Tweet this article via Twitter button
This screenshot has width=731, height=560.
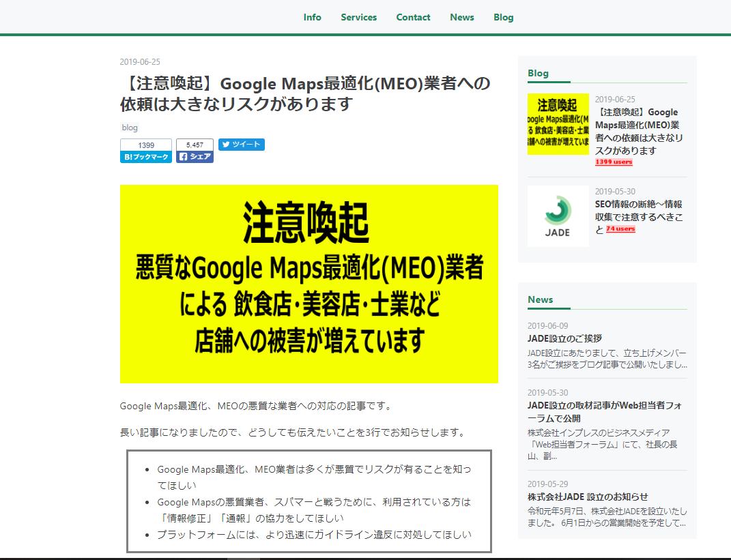242,145
